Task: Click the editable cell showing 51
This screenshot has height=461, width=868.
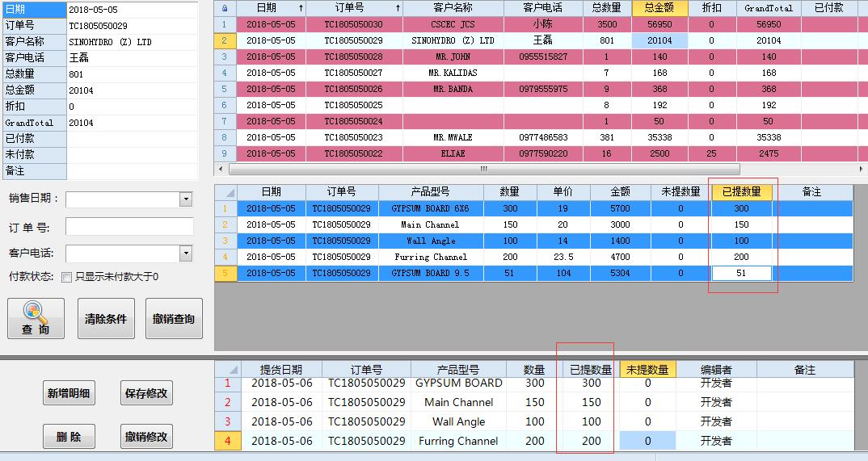Action: 741,273
